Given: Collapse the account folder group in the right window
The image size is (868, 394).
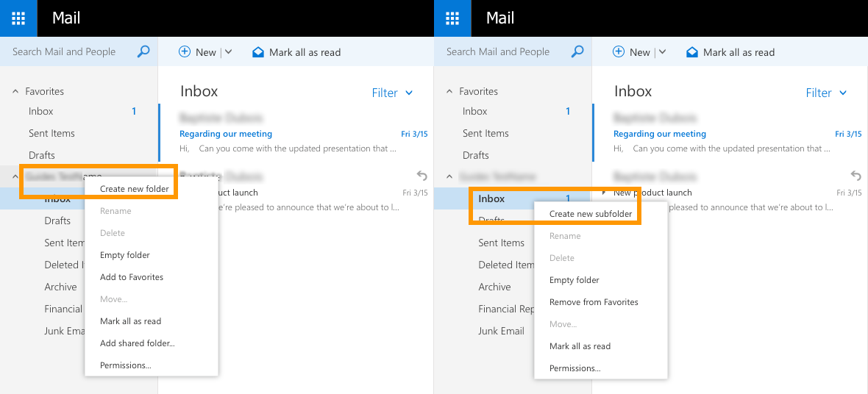Looking at the screenshot, I should 449,176.
